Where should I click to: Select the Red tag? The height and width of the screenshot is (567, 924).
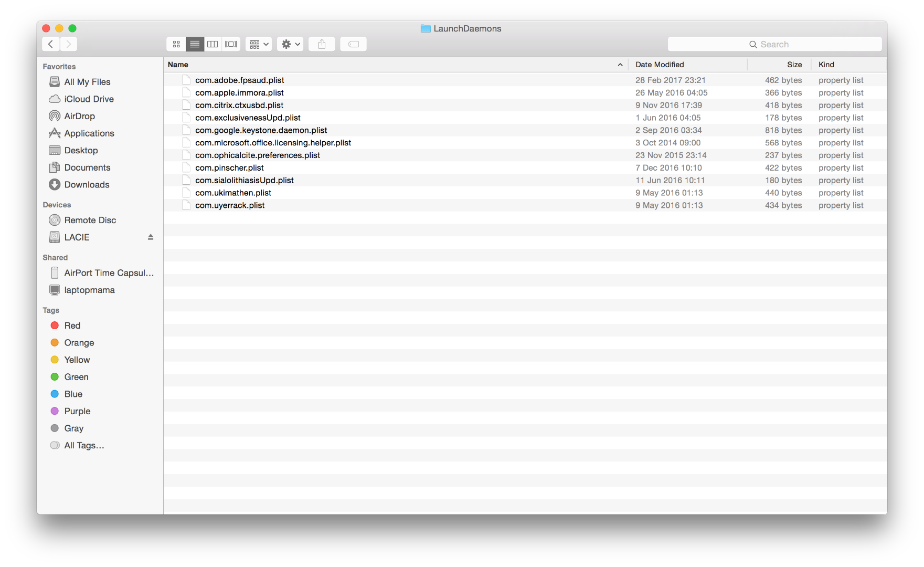(x=73, y=325)
